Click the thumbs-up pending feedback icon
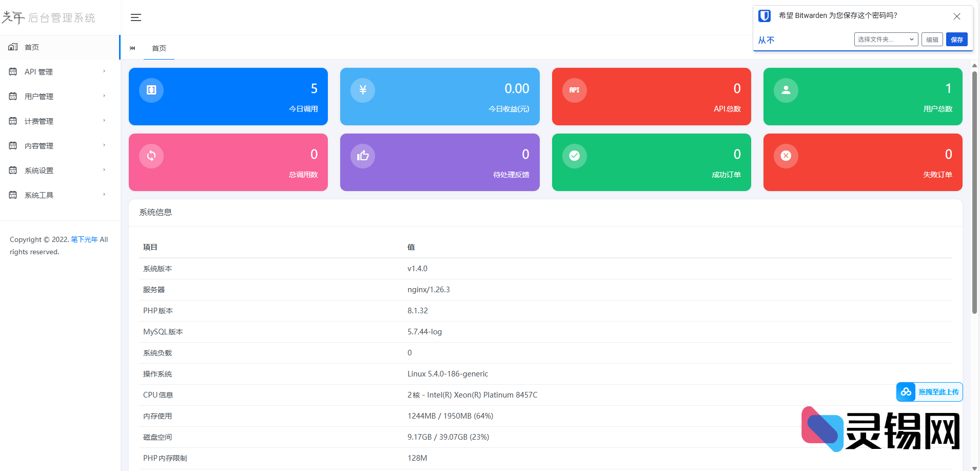The image size is (980, 471). (363, 156)
